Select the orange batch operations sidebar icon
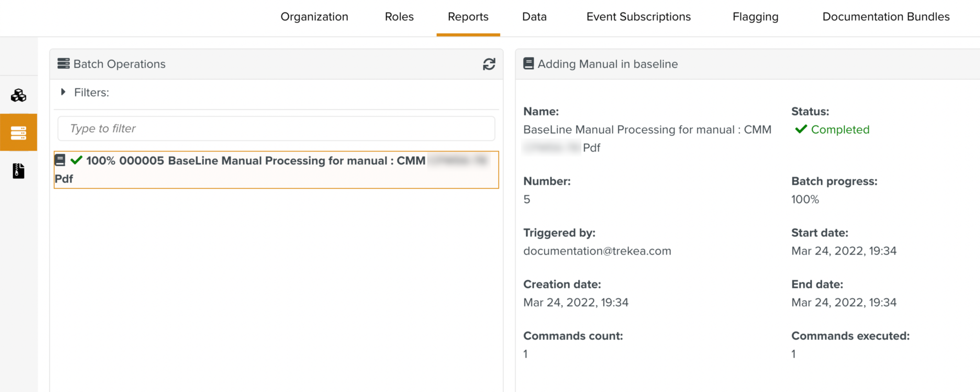This screenshot has height=392, width=980. (18, 133)
